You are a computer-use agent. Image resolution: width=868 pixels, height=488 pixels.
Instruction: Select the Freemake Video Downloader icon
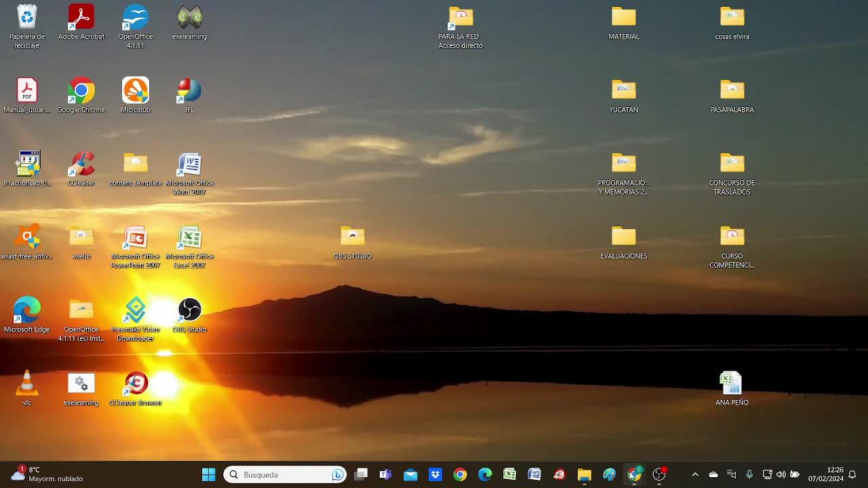coord(136,310)
